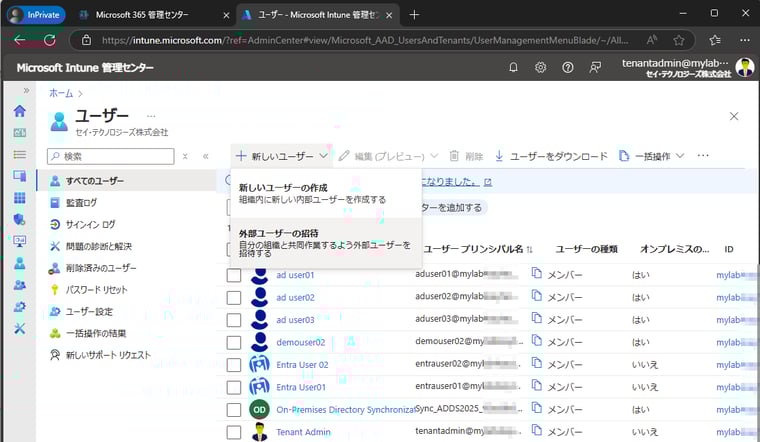Copy entrauser02 principal name with copy icon
The height and width of the screenshot is (442, 760).
point(536,363)
